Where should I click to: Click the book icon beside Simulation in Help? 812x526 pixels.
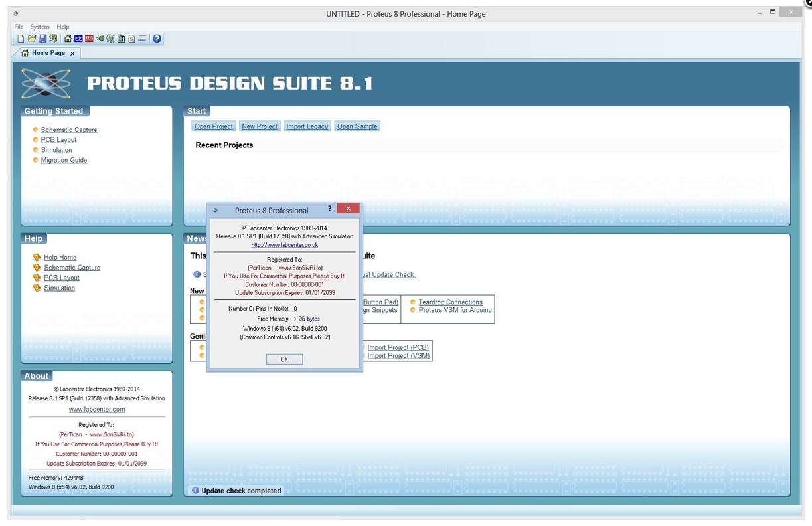point(37,288)
